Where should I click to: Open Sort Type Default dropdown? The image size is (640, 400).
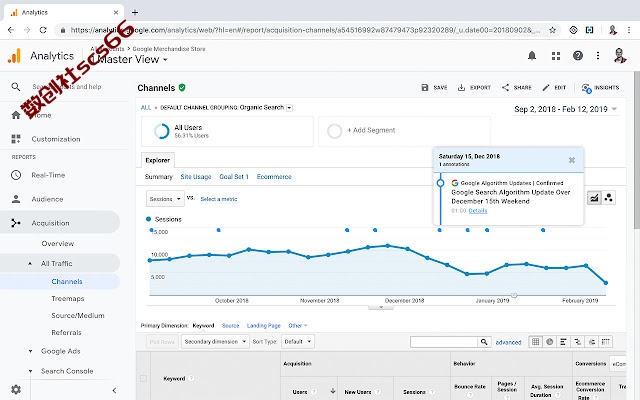[298, 342]
